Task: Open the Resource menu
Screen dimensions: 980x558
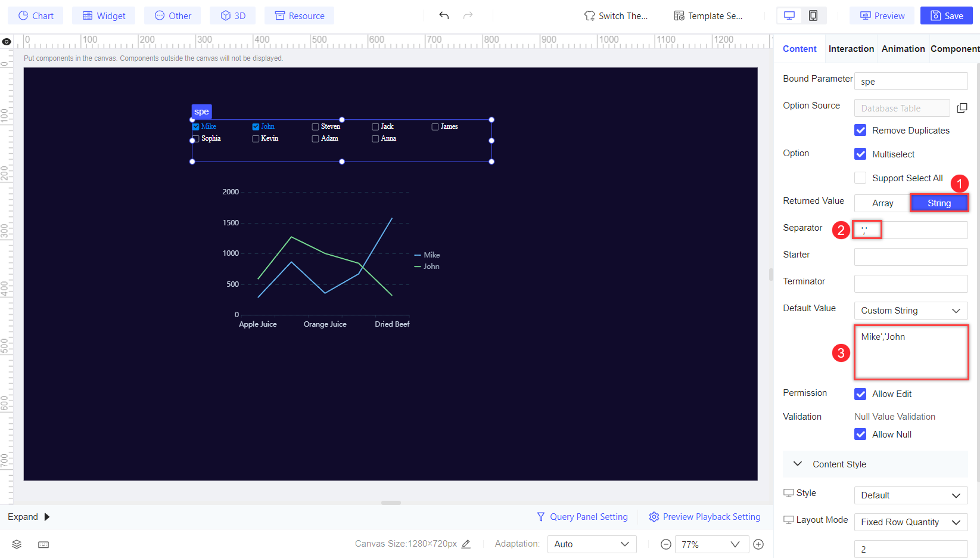Action: click(x=300, y=15)
